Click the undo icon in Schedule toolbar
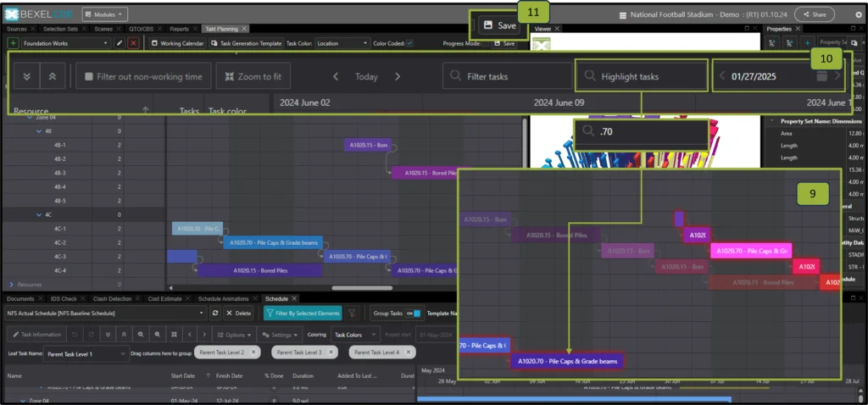The width and height of the screenshot is (868, 405). click(x=75, y=335)
